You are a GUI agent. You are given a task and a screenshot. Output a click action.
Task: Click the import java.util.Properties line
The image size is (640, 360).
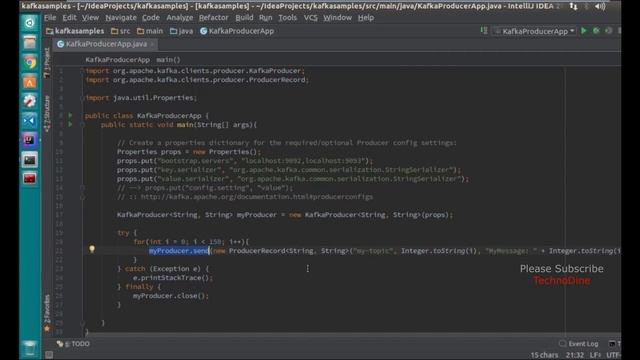(x=141, y=98)
